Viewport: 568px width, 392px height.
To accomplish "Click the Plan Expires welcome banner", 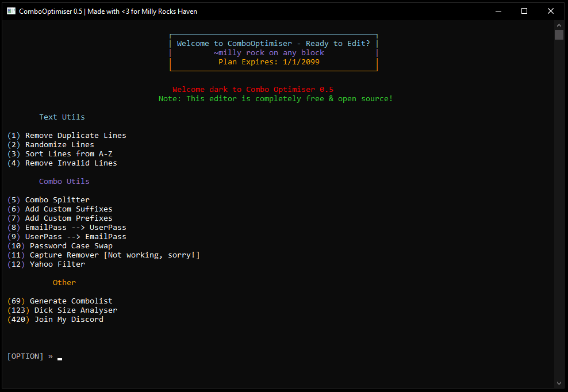I will tap(273, 62).
